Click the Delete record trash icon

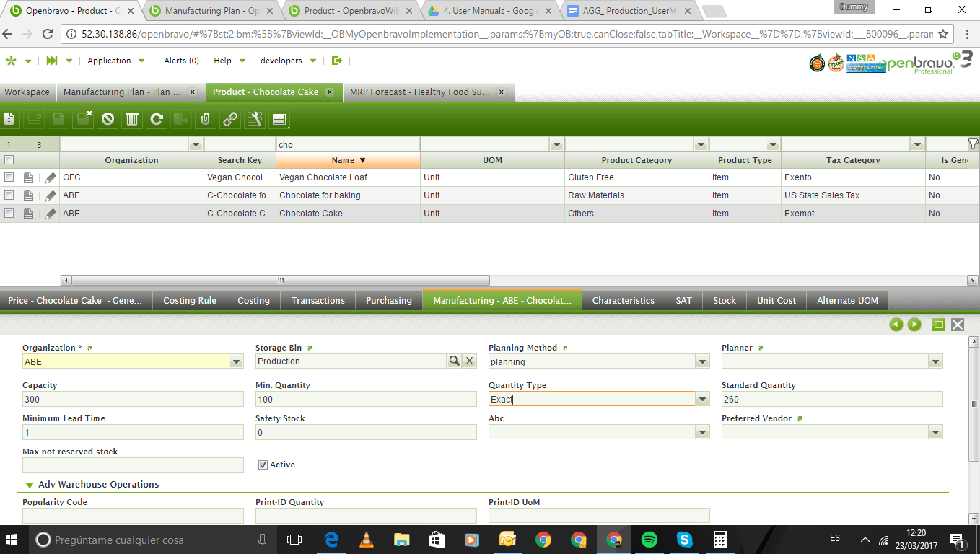tap(132, 119)
